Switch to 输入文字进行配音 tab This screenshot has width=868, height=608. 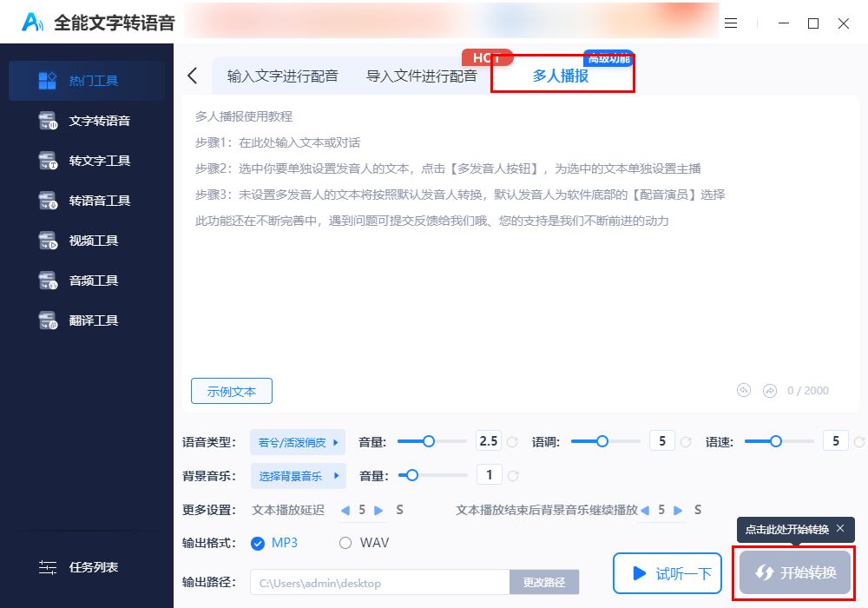pos(282,76)
